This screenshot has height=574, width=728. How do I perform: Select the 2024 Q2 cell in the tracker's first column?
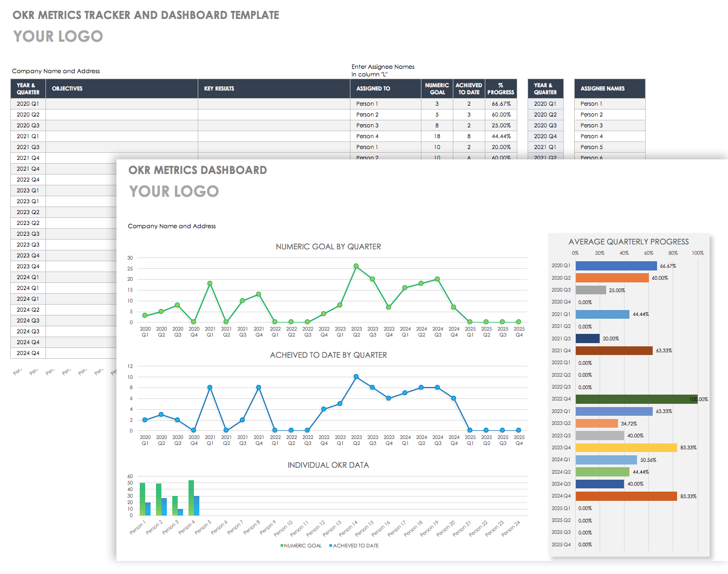click(28, 309)
